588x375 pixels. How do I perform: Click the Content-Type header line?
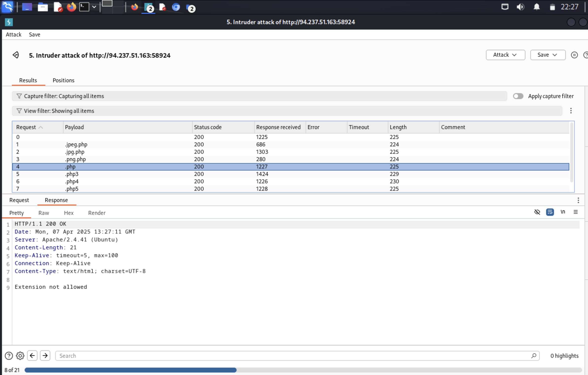coord(80,271)
